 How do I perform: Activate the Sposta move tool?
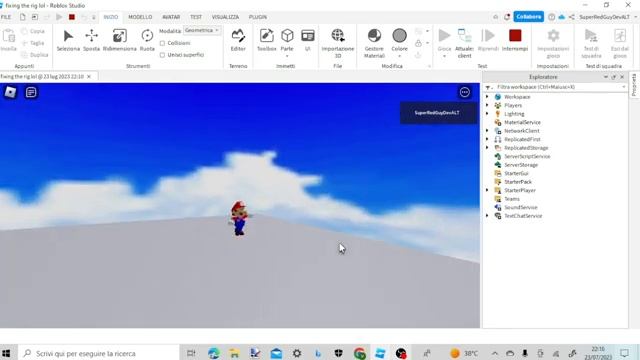pyautogui.click(x=91, y=40)
